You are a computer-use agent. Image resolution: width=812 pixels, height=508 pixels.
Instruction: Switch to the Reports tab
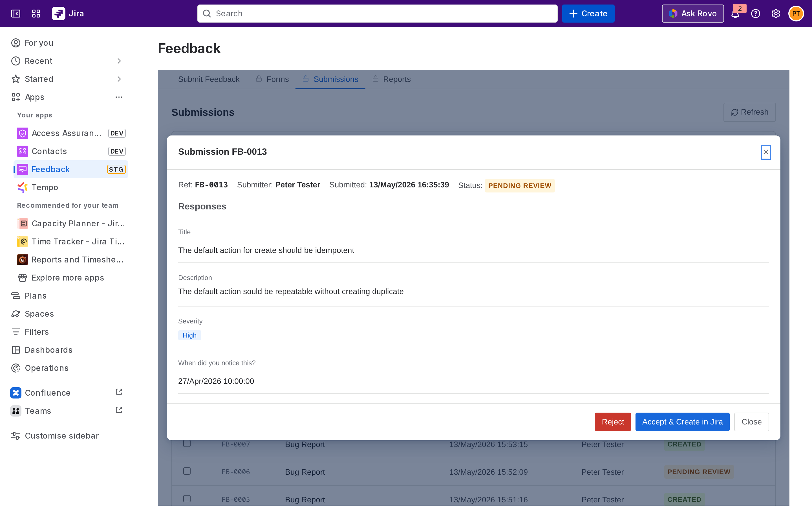tap(392, 79)
